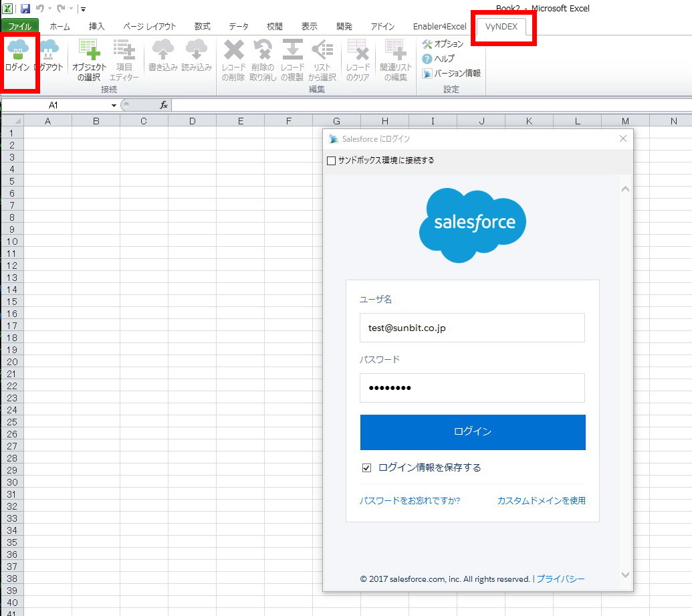The width and height of the screenshot is (692, 616).
Task: Switch to the データ tab
Action: [238, 27]
